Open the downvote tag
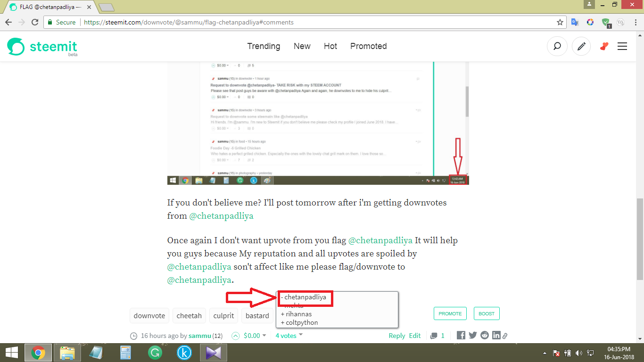The image size is (644, 362). point(149,315)
